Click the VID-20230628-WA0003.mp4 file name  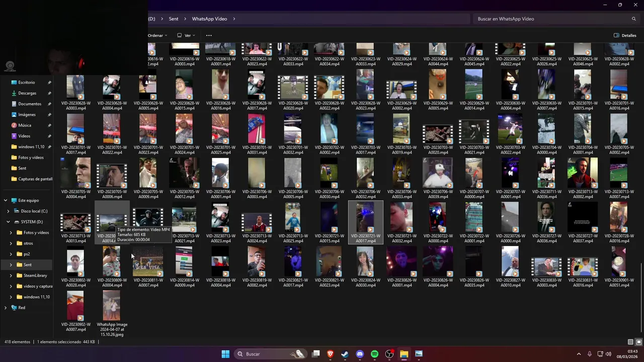tap(76, 106)
